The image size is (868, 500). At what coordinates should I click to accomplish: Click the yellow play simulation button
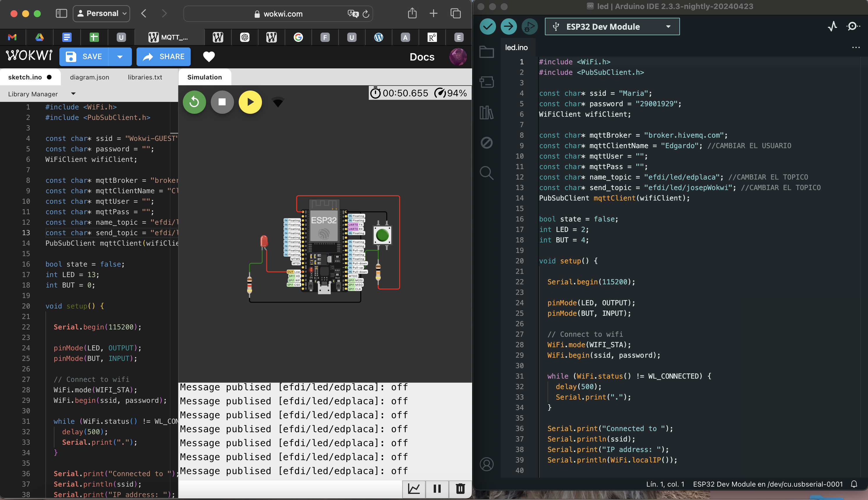pos(250,102)
